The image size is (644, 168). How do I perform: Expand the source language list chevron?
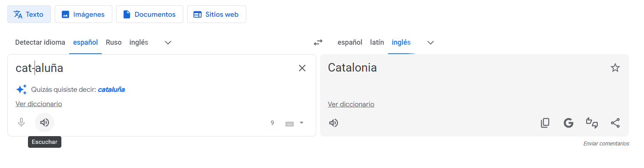168,42
